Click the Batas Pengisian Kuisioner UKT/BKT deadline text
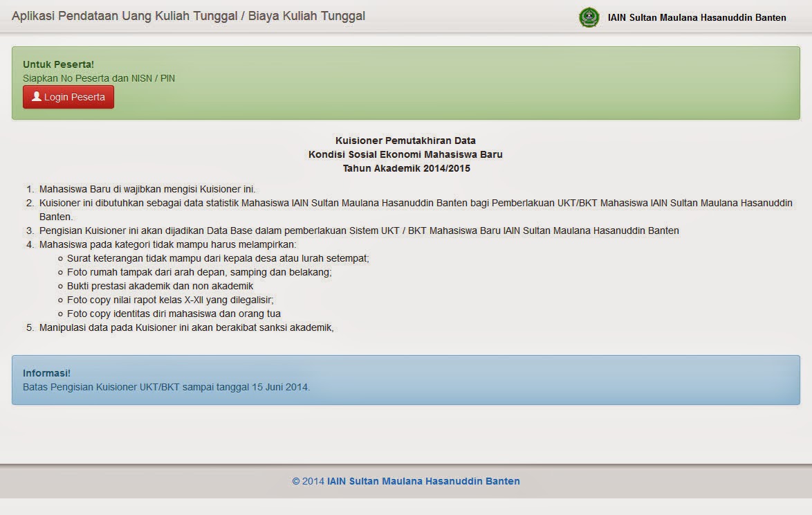This screenshot has height=515, width=812. 166,387
